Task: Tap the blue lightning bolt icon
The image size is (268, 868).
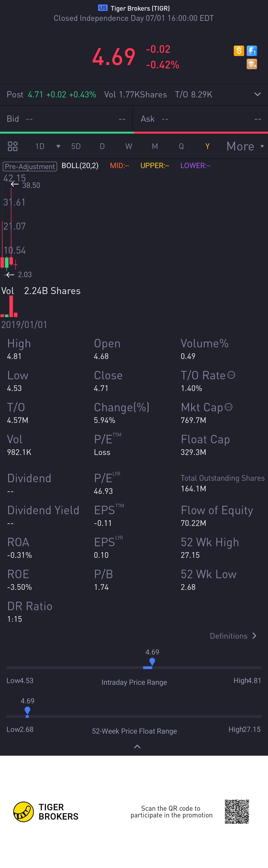Action: coord(252,51)
